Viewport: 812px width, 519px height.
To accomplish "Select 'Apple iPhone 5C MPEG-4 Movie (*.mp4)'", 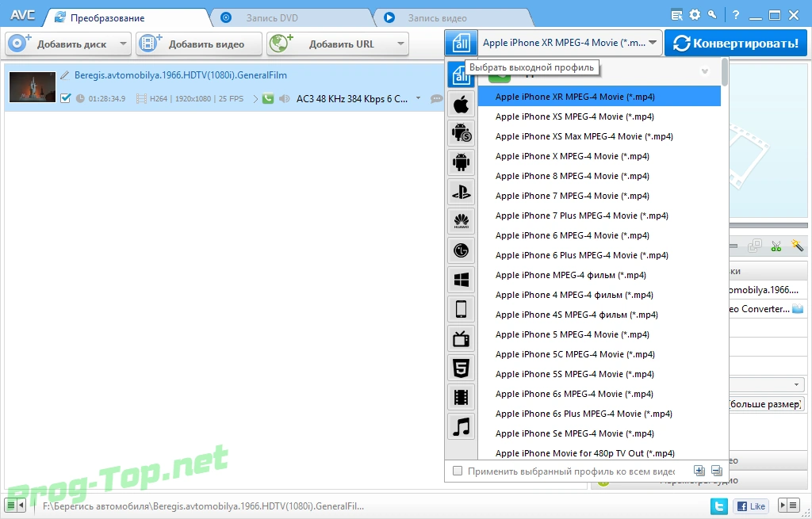I will [599, 354].
